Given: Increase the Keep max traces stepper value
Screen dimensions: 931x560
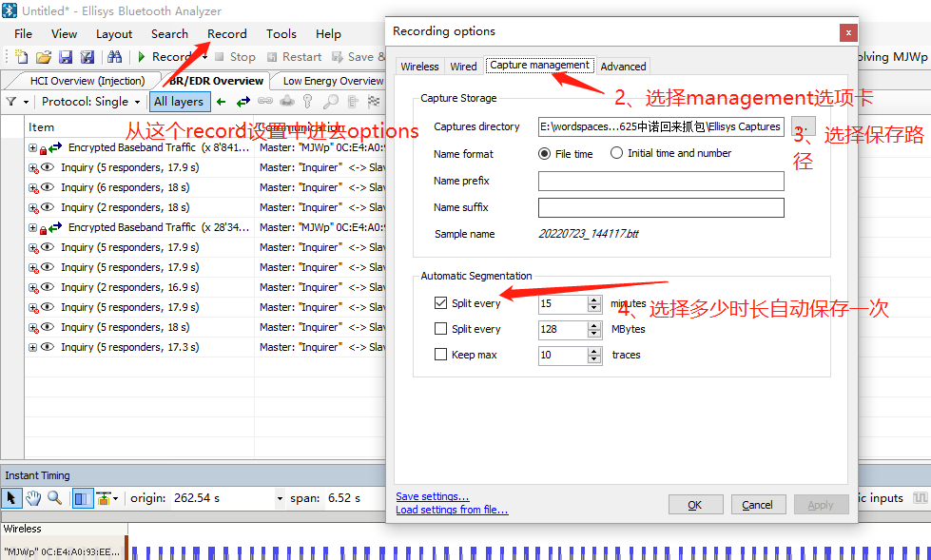Looking at the screenshot, I should [x=594, y=351].
